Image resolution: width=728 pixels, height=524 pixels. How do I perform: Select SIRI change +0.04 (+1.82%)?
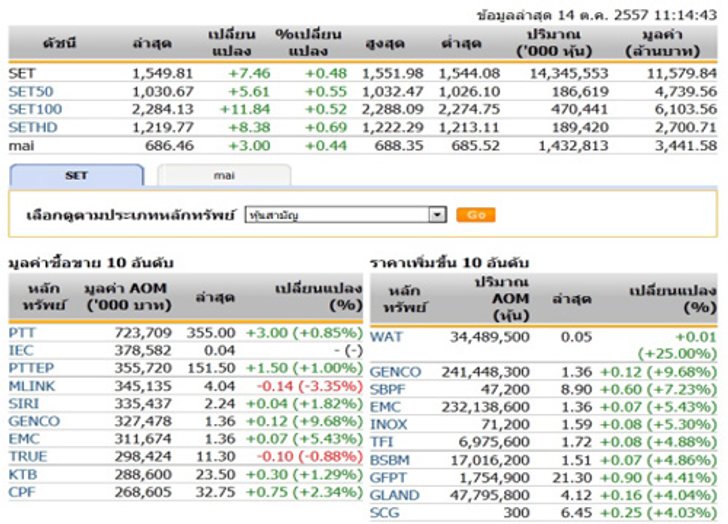click(304, 403)
